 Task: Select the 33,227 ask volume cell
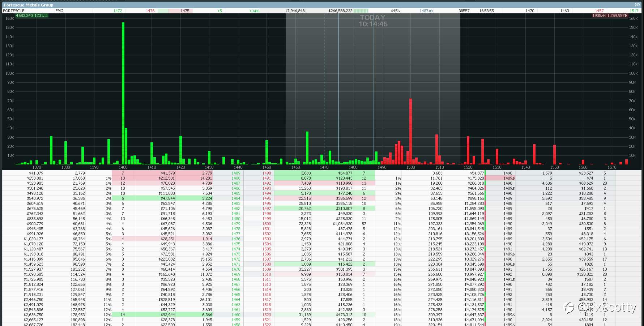305,269
